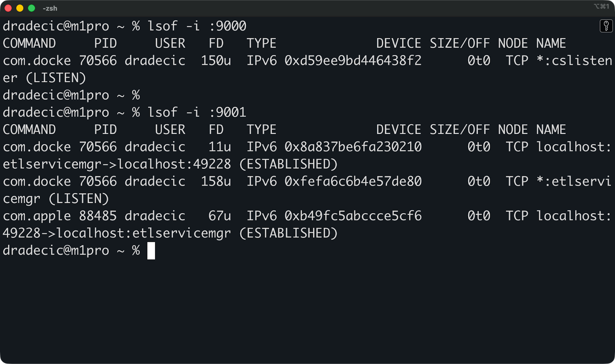Screen dimensions: 615x364
Task: Click the -zsh window title
Action: pyautogui.click(x=50, y=8)
